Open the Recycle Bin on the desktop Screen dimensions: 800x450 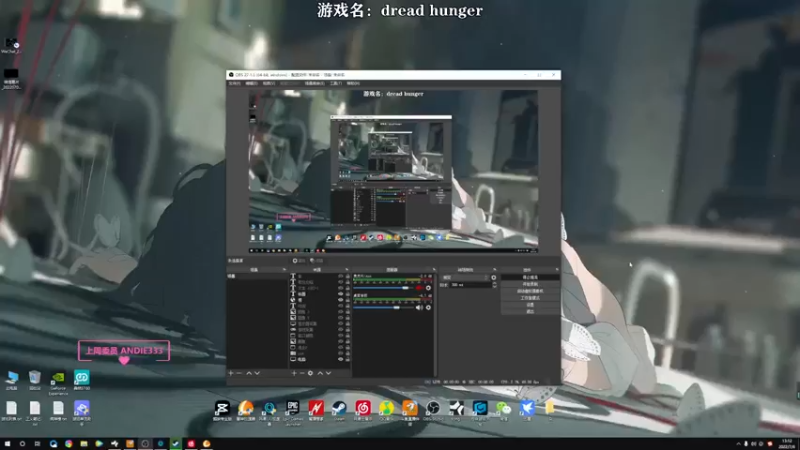coord(35,378)
